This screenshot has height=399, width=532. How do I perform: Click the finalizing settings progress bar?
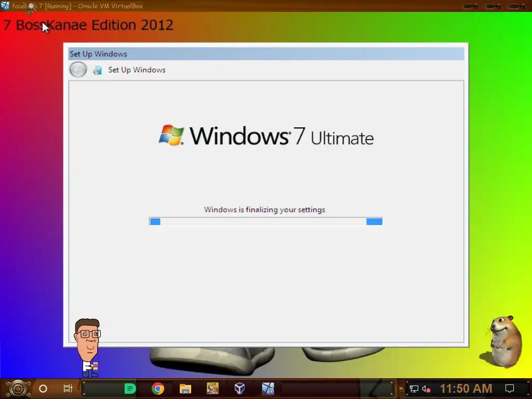coord(266,221)
